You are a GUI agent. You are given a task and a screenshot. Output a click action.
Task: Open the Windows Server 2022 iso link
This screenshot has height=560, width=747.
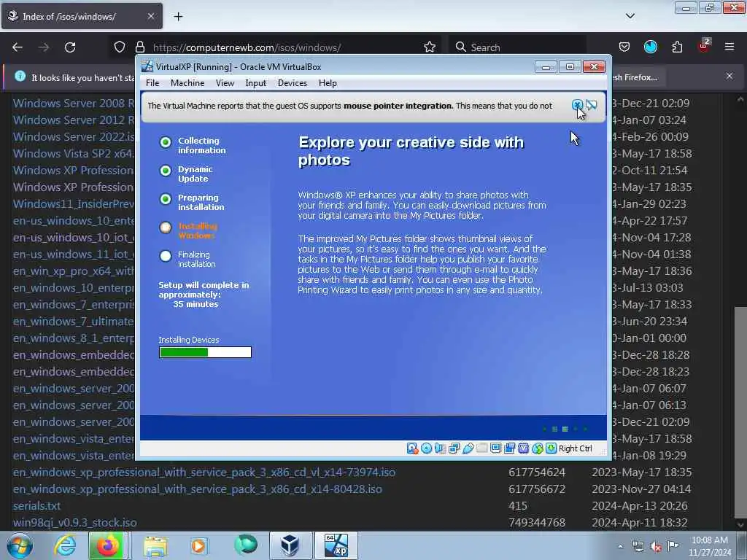74,136
